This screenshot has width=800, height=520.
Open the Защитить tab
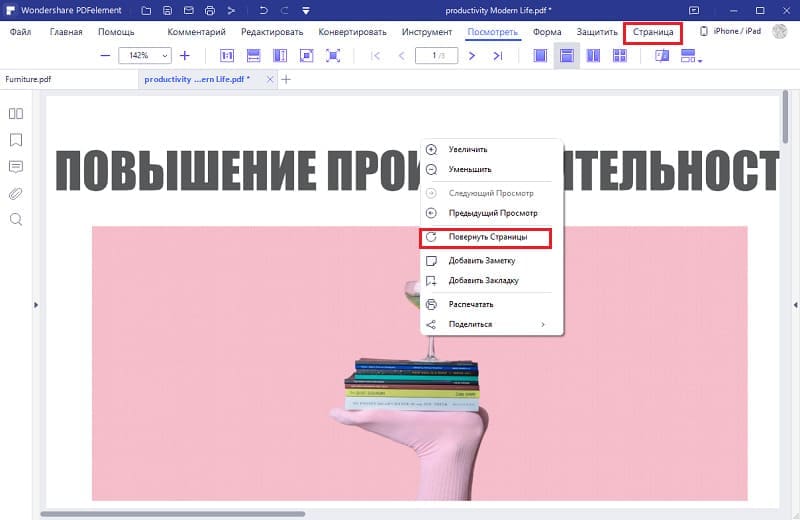[x=597, y=32]
